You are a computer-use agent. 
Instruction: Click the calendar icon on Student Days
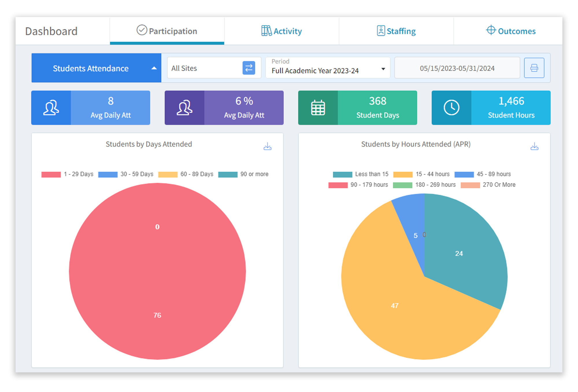318,108
